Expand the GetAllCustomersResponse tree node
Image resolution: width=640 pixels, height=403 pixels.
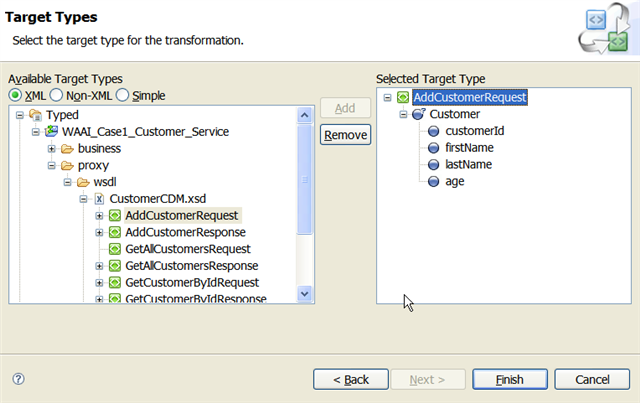[100, 266]
